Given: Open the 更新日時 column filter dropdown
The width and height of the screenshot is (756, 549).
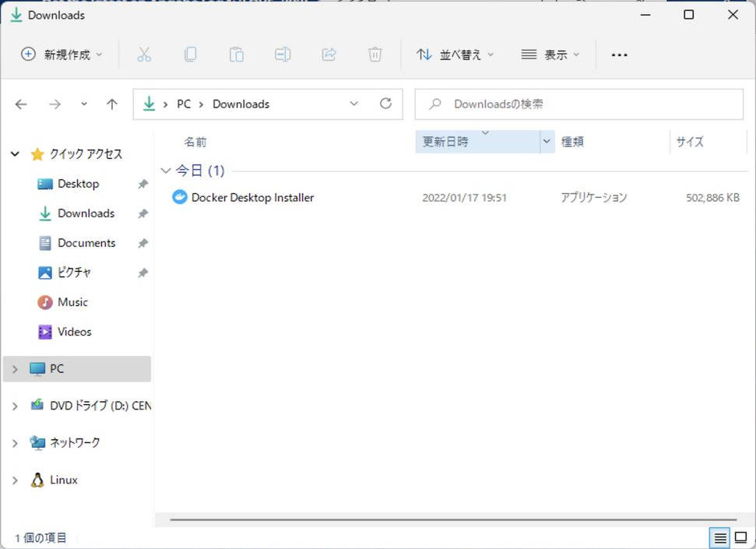Looking at the screenshot, I should (x=547, y=142).
